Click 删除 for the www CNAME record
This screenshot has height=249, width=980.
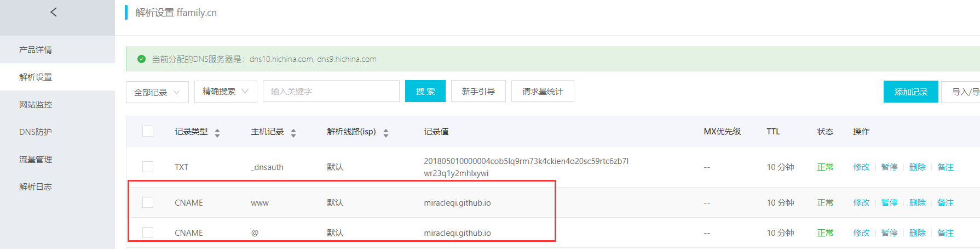click(x=918, y=203)
